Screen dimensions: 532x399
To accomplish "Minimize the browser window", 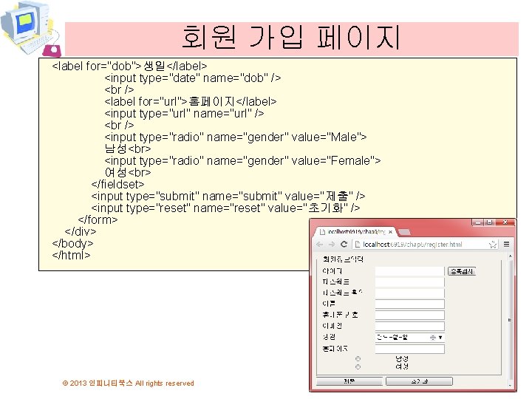I will point(478,222).
